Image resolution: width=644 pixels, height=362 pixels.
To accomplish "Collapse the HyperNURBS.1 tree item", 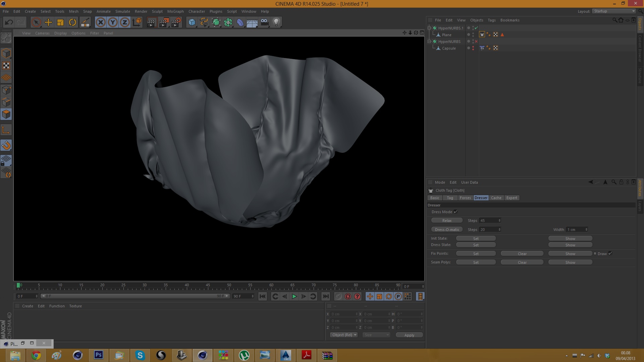I will coord(429,28).
